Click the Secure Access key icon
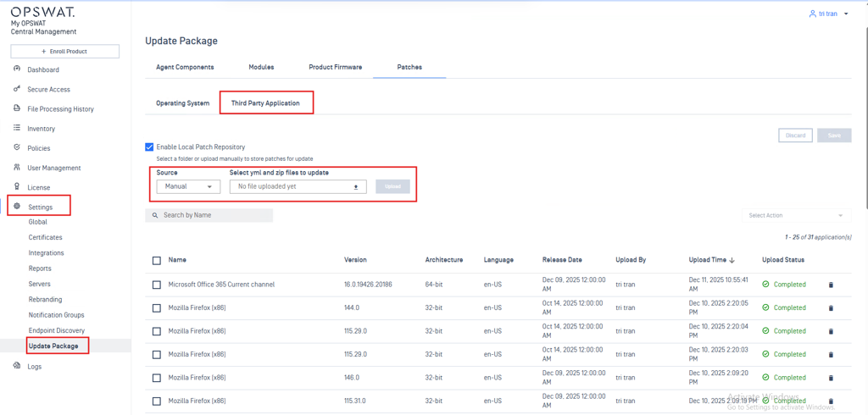This screenshot has width=868, height=415. (17, 89)
